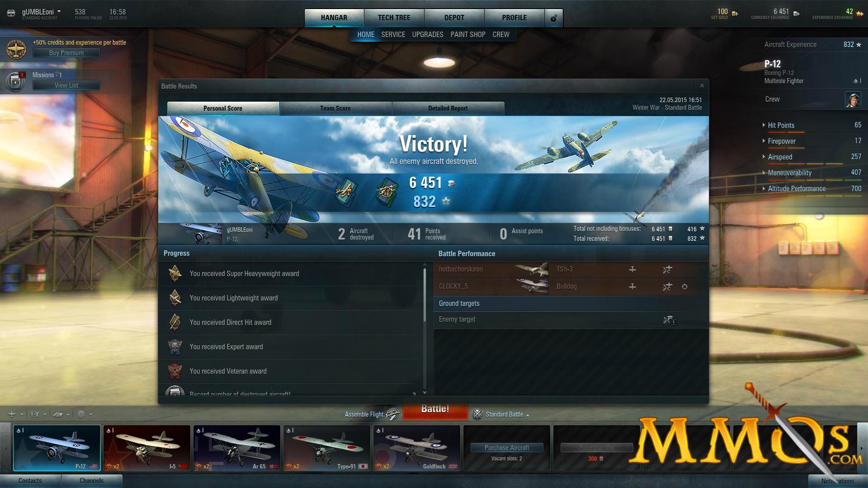868x488 pixels.
Task: Click the Experience Exchange star icon
Action: tap(859, 14)
